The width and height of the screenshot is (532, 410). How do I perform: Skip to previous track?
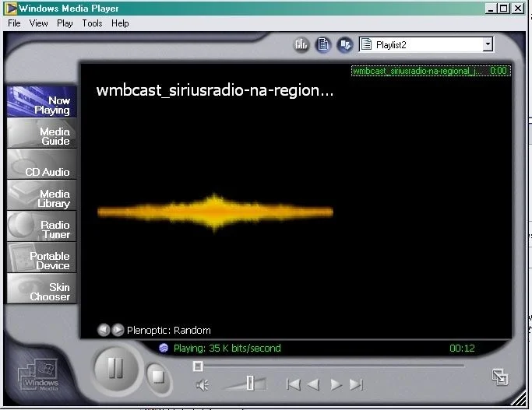293,385
